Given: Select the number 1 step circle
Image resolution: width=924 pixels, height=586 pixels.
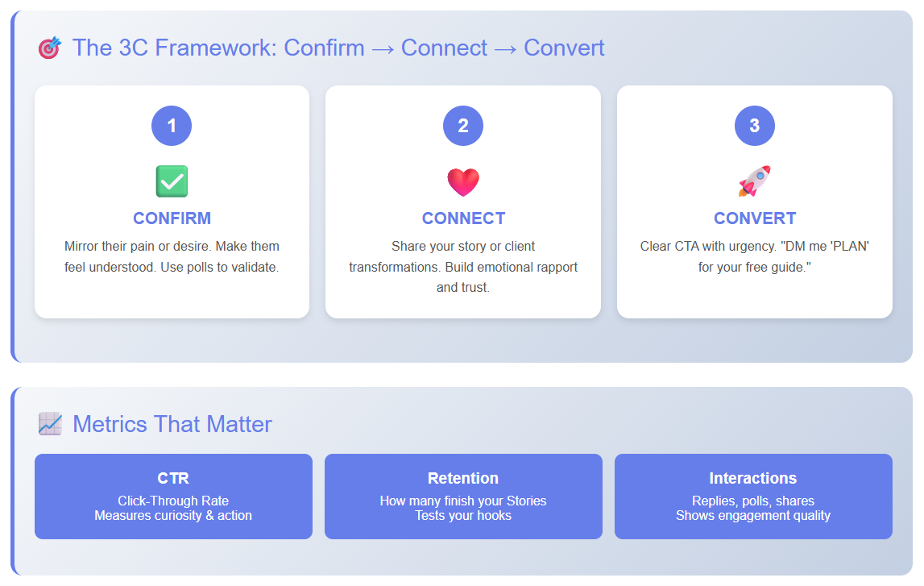Looking at the screenshot, I should click(x=172, y=126).
